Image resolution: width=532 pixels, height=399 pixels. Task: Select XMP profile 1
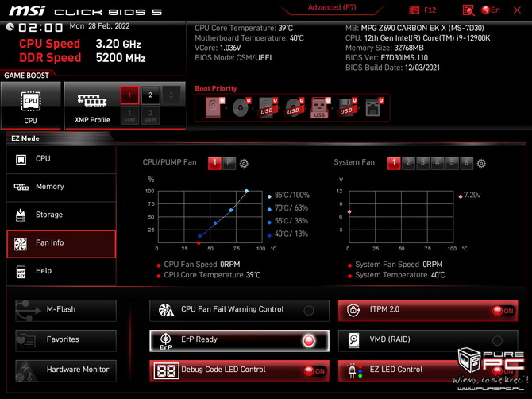click(129, 95)
